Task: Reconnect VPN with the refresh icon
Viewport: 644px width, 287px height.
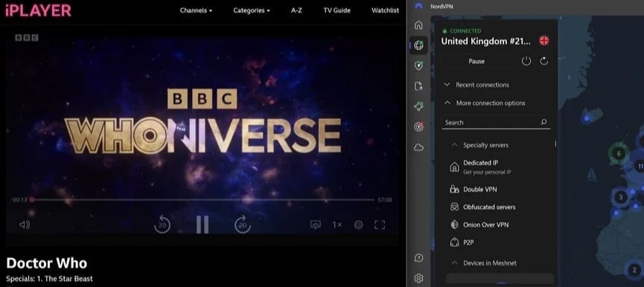Action: coord(543,61)
